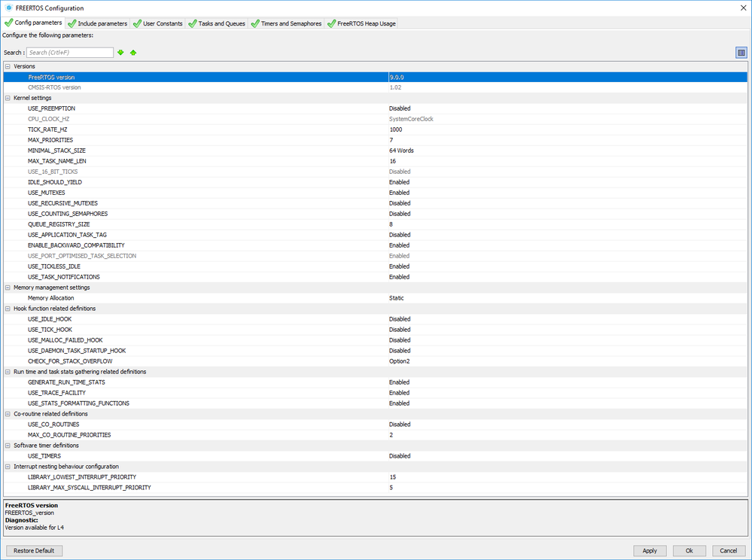
Task: Click the MAX_TASK_NAME_LEN value 16
Action: [393, 162]
